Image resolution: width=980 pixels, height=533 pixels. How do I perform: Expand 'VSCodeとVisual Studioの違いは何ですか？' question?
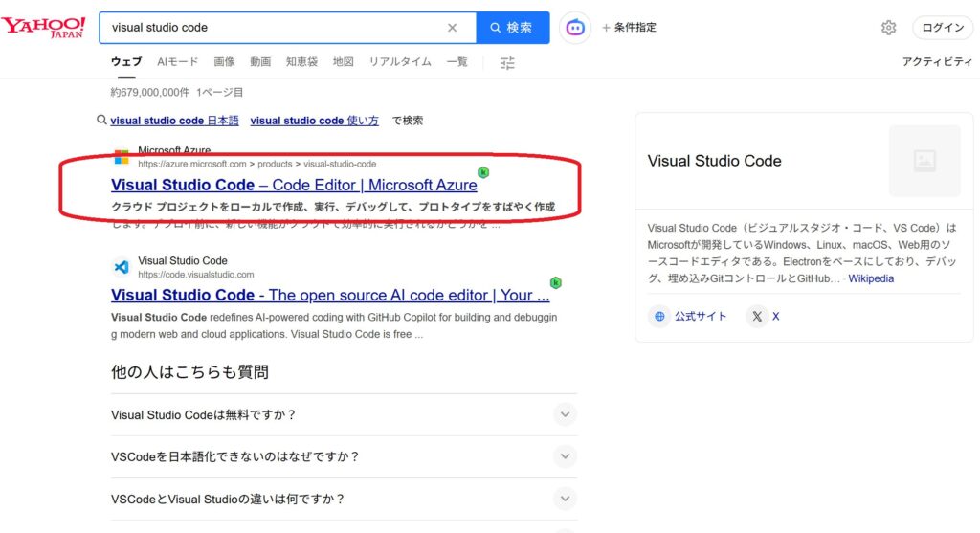point(344,499)
